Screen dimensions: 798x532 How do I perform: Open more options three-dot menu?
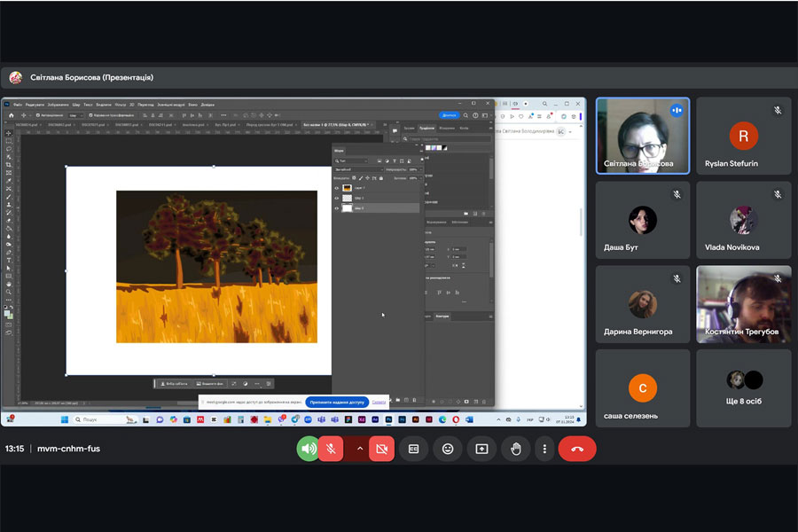click(544, 449)
